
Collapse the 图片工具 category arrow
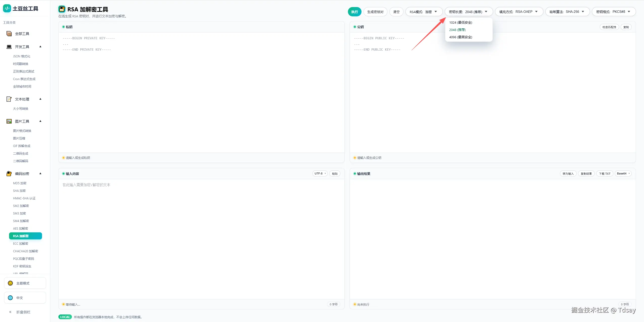pyautogui.click(x=40, y=121)
